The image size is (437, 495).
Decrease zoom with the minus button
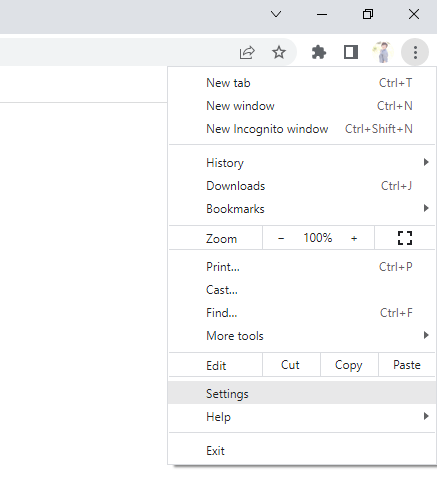[x=281, y=238]
